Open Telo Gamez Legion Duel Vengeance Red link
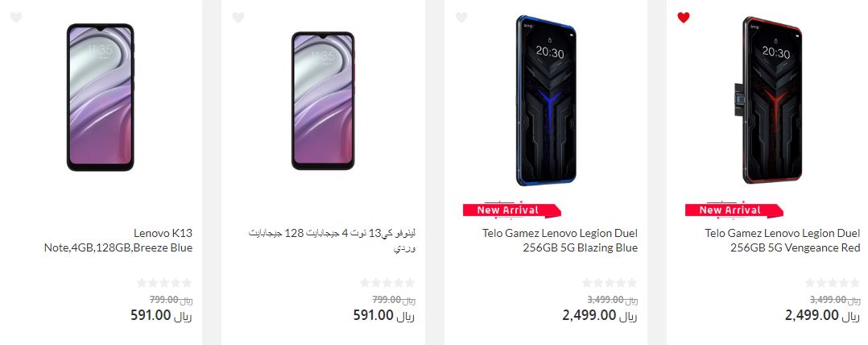The image size is (868, 345). pyautogui.click(x=783, y=240)
